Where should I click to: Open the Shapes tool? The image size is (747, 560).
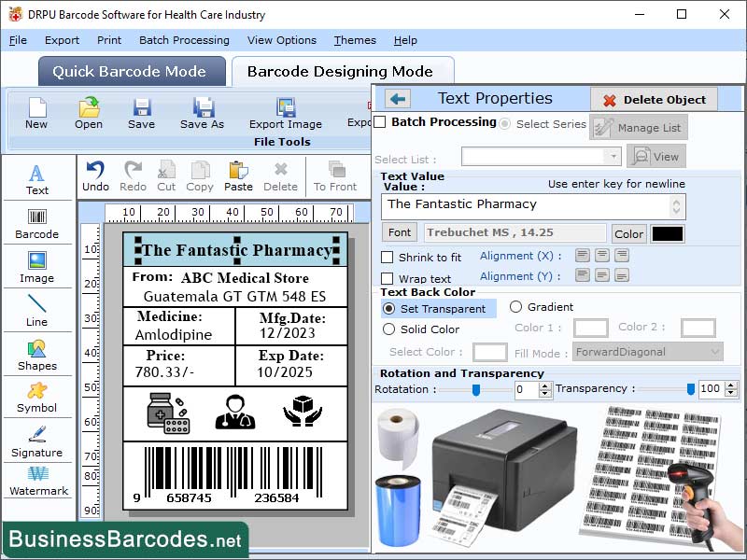coord(37,358)
